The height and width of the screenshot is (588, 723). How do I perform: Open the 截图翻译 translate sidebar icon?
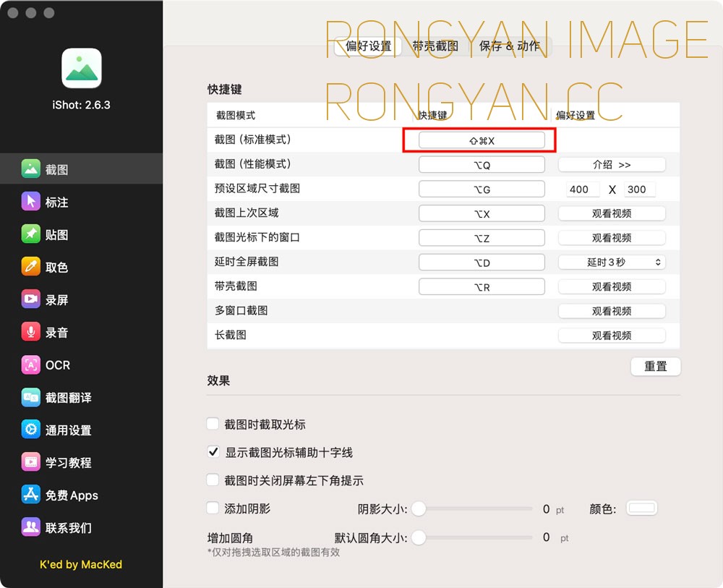click(31, 397)
